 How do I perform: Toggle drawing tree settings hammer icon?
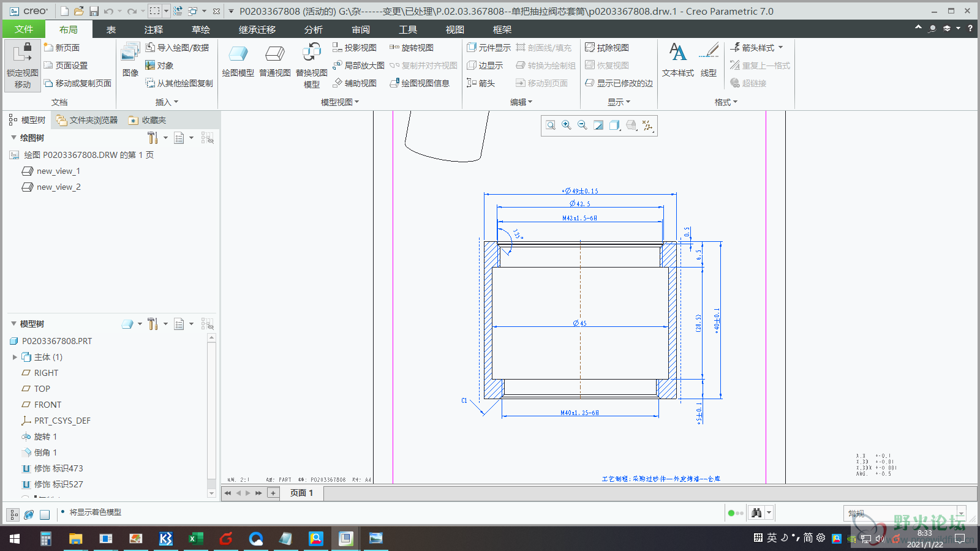[153, 138]
